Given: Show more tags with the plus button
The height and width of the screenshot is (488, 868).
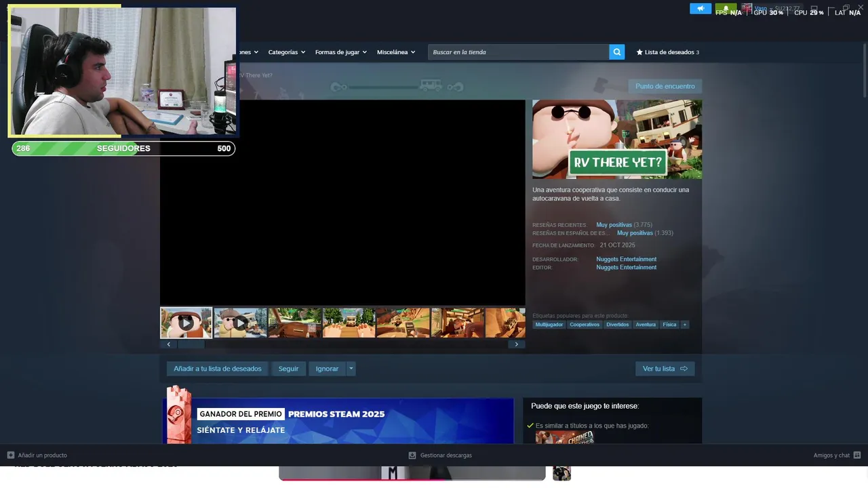Looking at the screenshot, I should click(685, 325).
